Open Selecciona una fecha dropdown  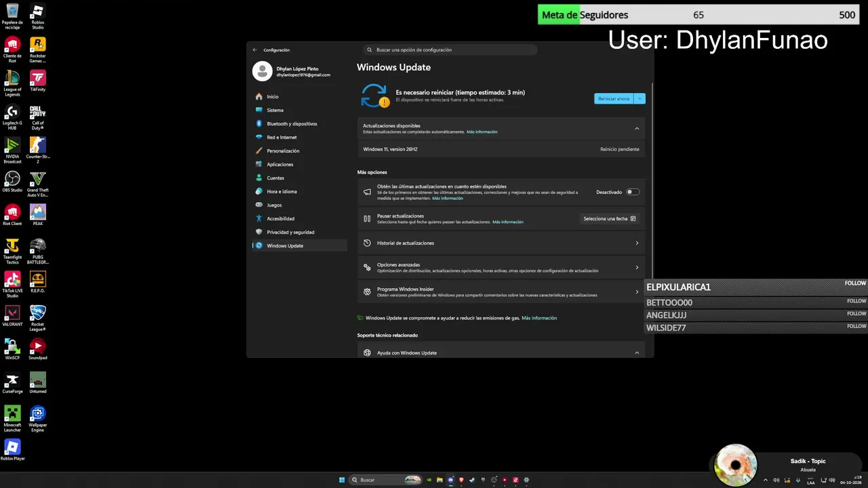tap(610, 219)
